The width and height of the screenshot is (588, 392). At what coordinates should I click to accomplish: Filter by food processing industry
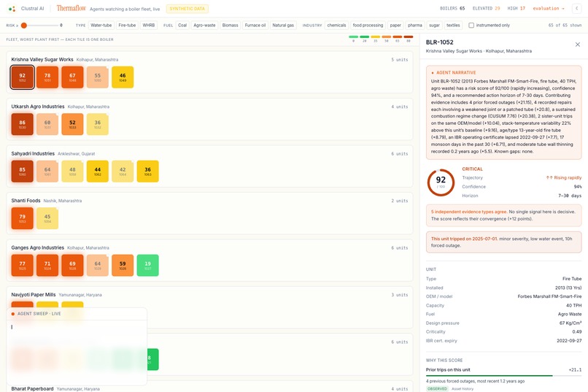(x=368, y=26)
